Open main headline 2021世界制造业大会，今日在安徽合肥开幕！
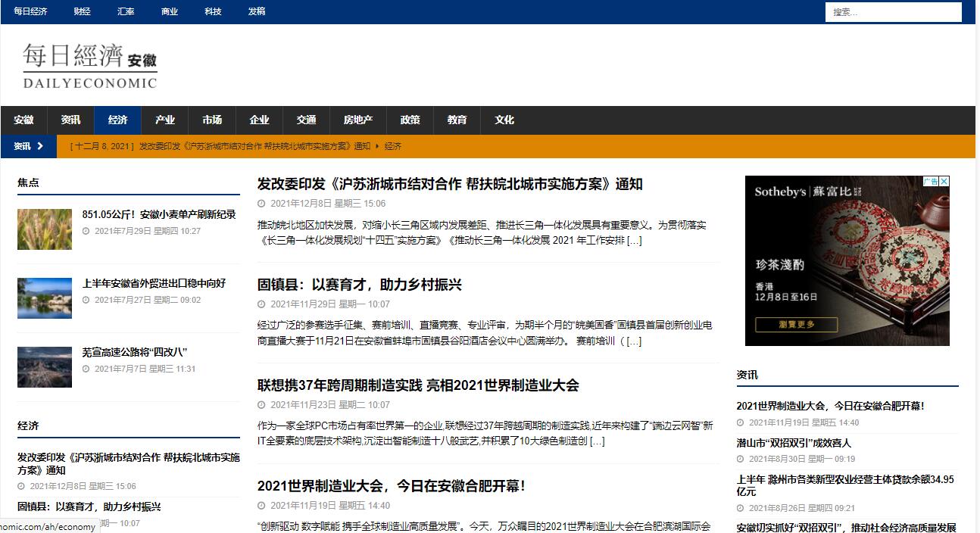The height and width of the screenshot is (533, 980). click(391, 486)
